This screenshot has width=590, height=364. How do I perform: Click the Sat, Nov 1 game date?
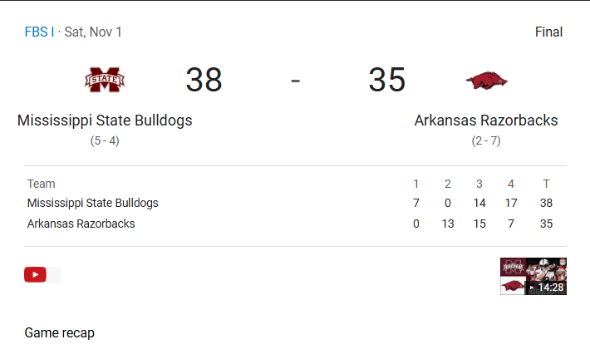[x=93, y=32]
